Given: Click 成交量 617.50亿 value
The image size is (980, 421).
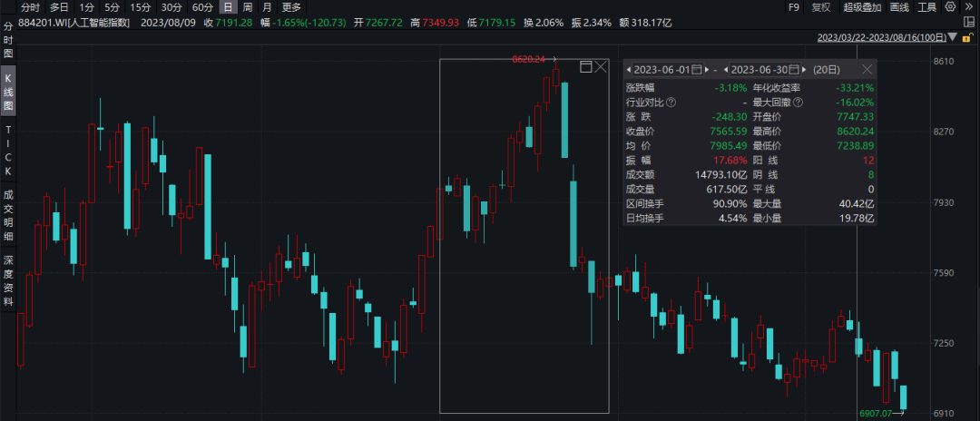Looking at the screenshot, I should (x=726, y=190).
